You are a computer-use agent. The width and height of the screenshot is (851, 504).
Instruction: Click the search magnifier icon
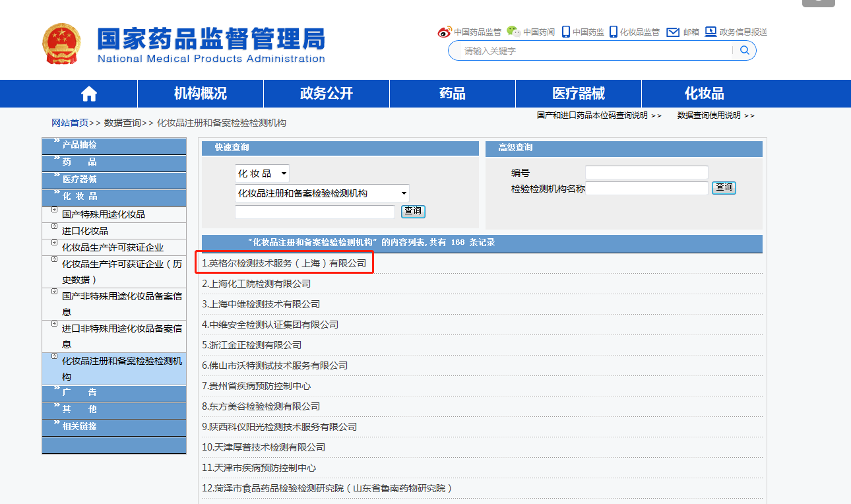[745, 50]
